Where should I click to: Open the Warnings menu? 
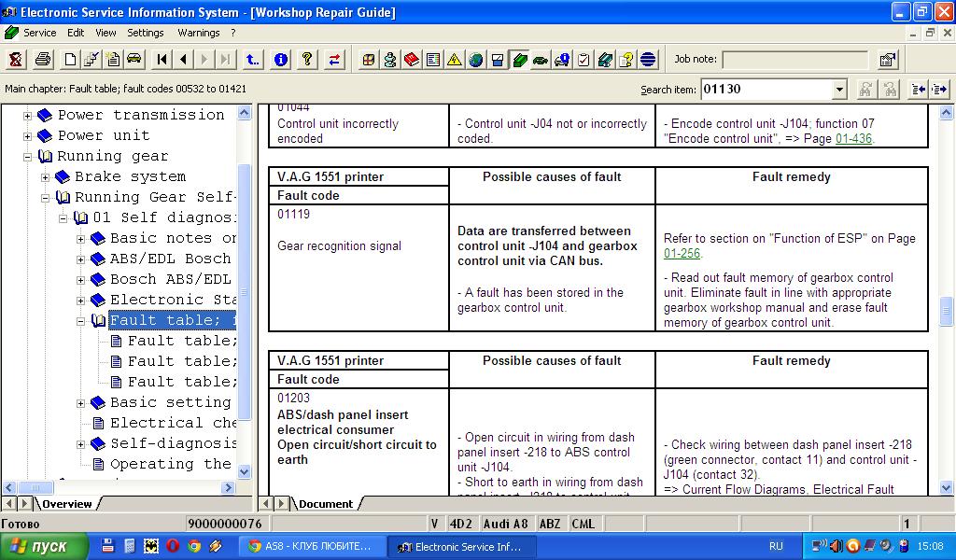[x=198, y=33]
